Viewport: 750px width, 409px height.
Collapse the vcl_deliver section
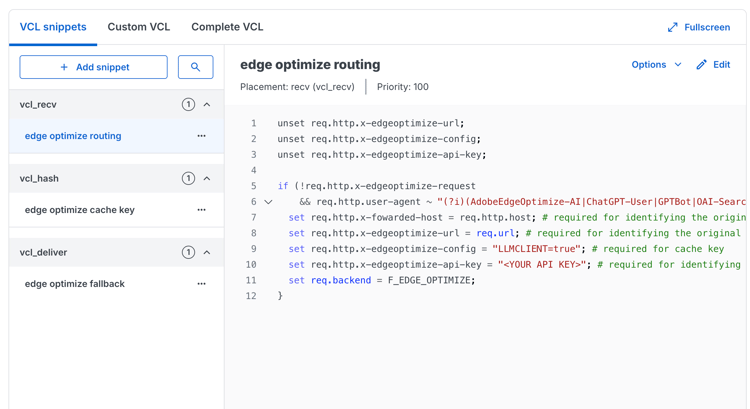pos(207,252)
